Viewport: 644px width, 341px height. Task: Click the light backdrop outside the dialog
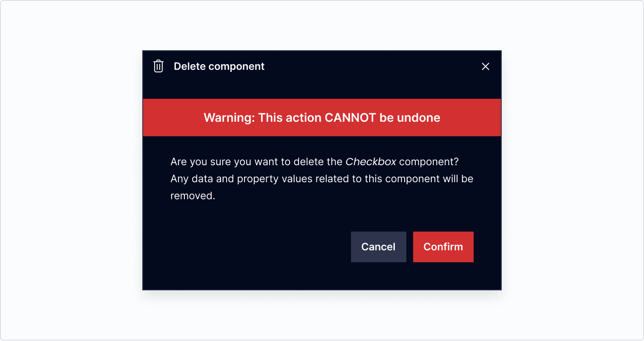[72, 170]
